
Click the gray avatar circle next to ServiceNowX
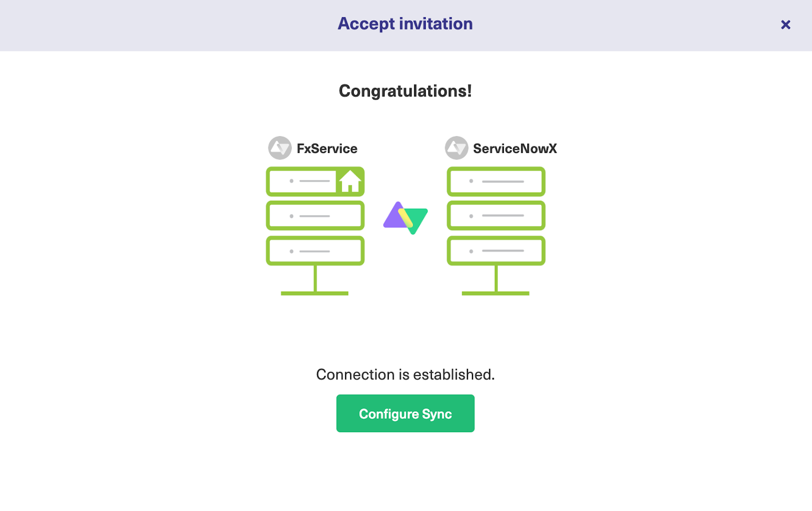[x=456, y=148]
